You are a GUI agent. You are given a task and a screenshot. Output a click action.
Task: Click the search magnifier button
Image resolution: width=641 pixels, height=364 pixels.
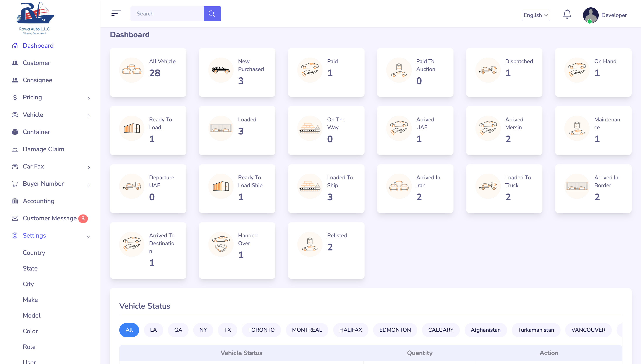[212, 14]
